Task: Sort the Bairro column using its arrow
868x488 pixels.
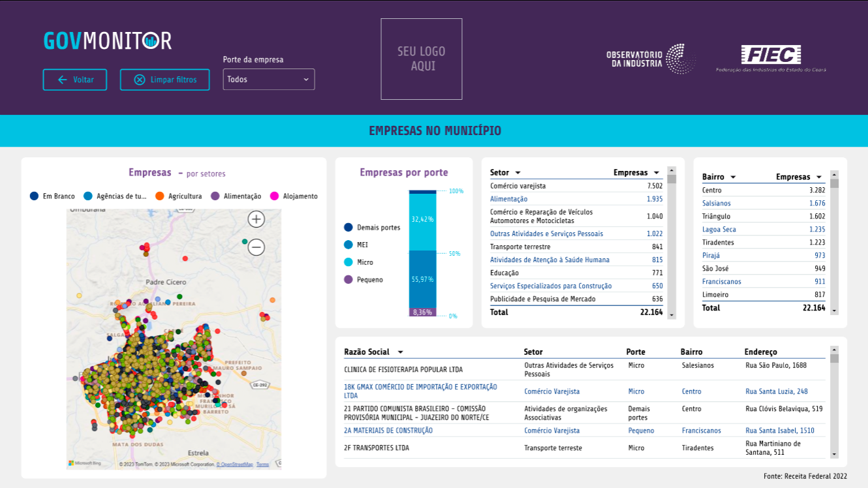Action: (x=733, y=177)
